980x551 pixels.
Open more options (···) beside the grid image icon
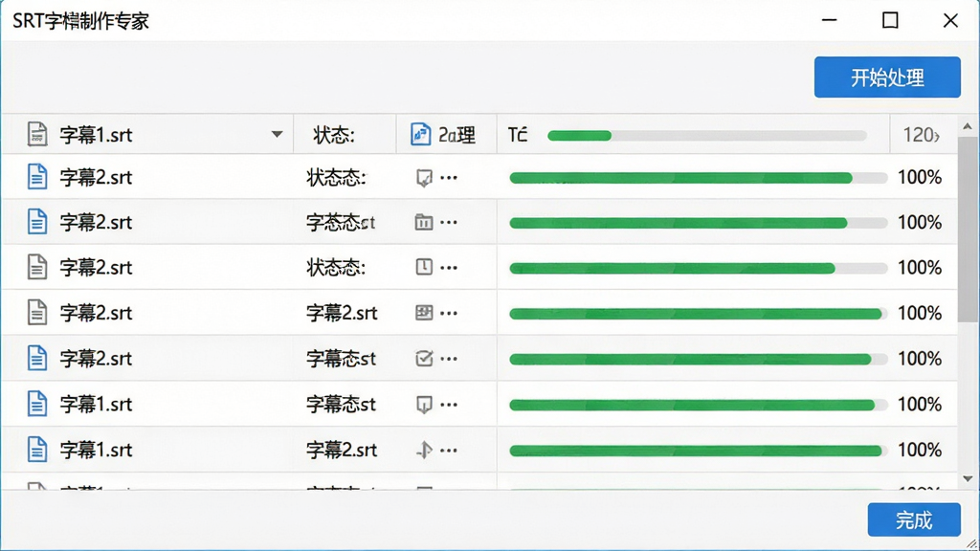point(449,313)
